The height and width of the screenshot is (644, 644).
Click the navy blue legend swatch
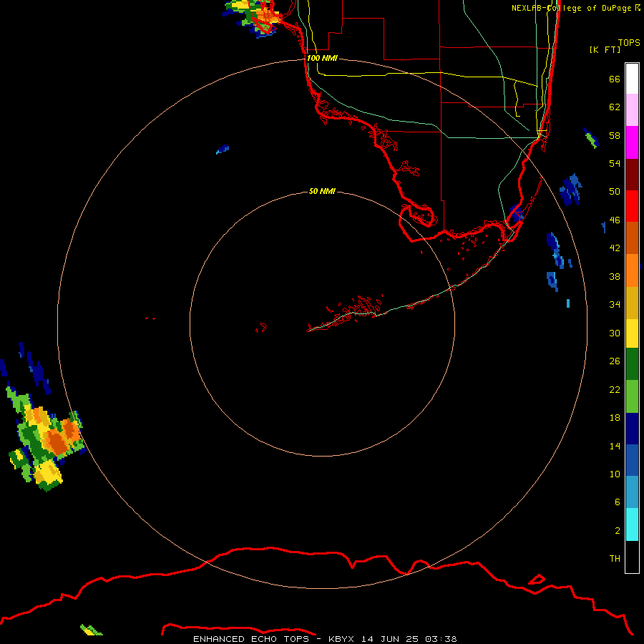click(632, 429)
